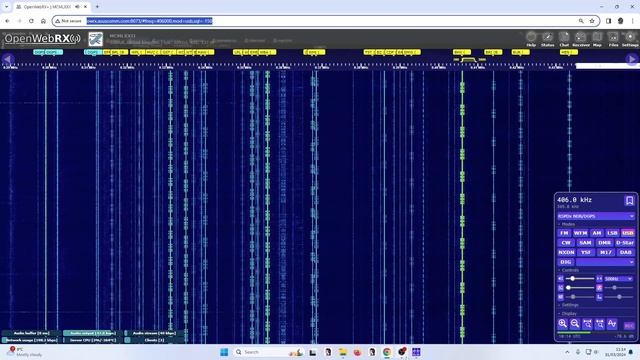
Task: Click the browser address bar
Action: coord(326,21)
